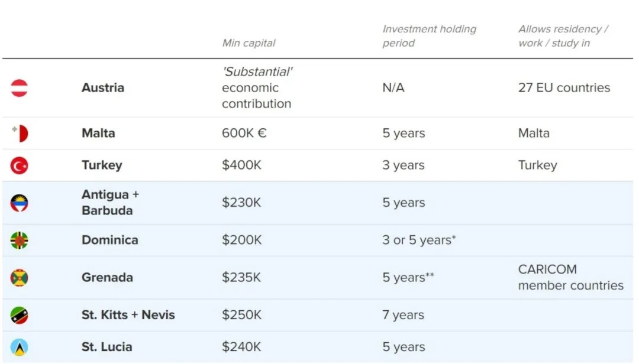
Task: Select the Investment holding period header
Action: [429, 36]
